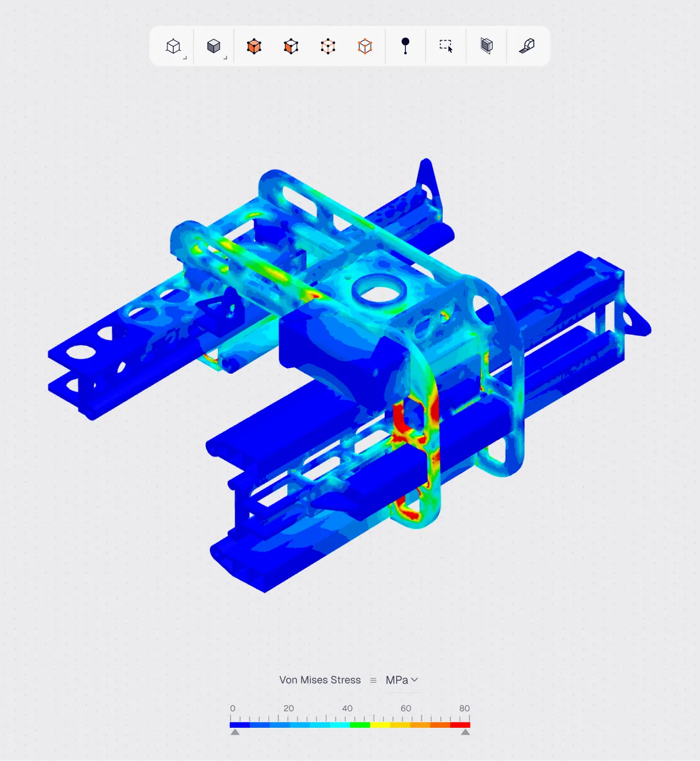Activate the box selection tool

click(x=446, y=46)
